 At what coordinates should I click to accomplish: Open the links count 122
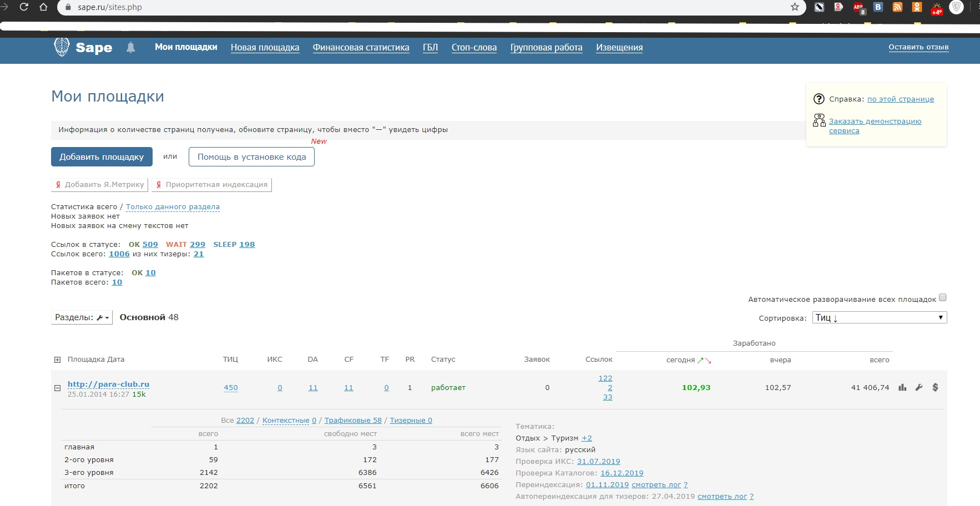point(605,378)
